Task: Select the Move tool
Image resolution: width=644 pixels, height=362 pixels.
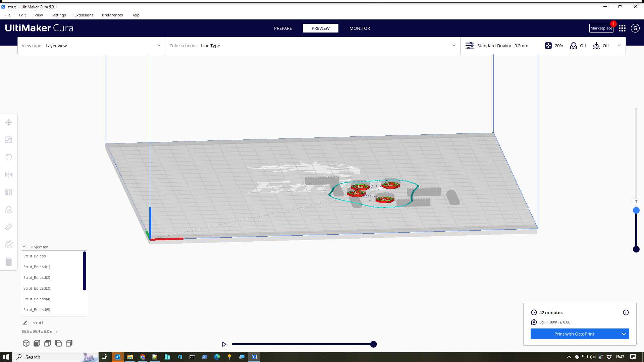Action: click(x=8, y=122)
